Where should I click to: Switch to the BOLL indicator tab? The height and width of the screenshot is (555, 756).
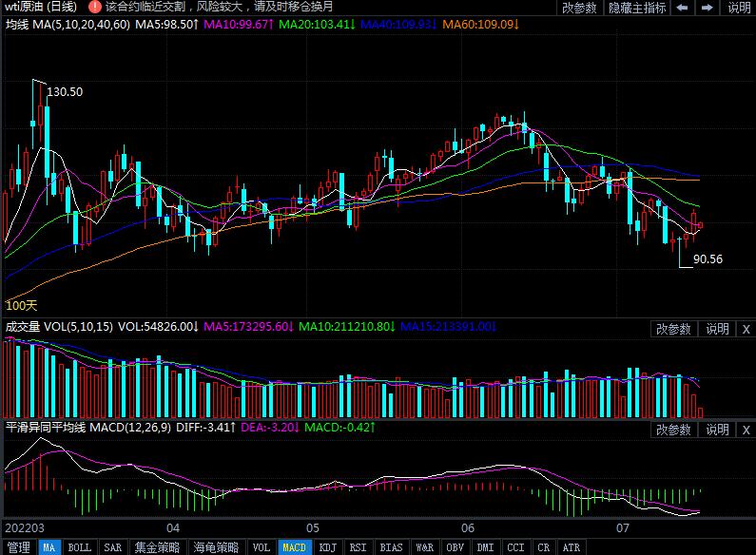point(80,547)
